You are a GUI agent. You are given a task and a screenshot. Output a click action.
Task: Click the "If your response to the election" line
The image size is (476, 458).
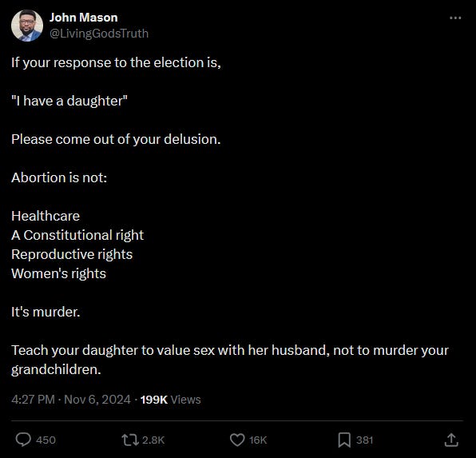tap(116, 62)
